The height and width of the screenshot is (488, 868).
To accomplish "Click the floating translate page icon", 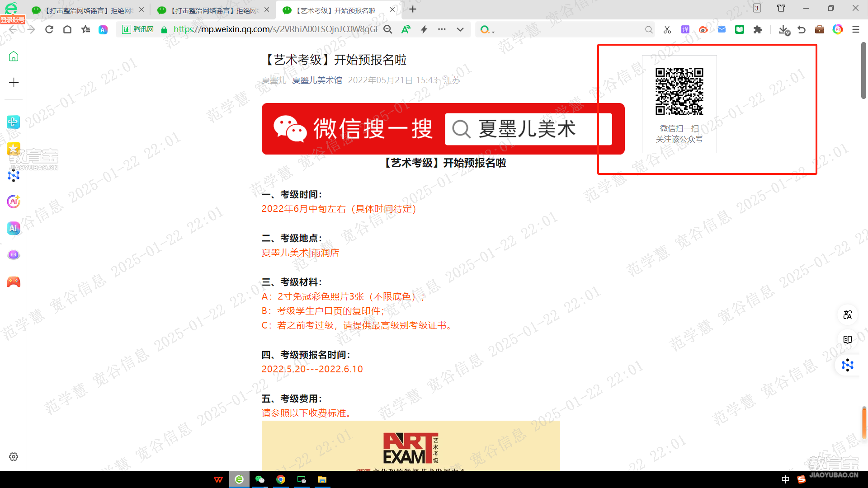I will [x=848, y=315].
